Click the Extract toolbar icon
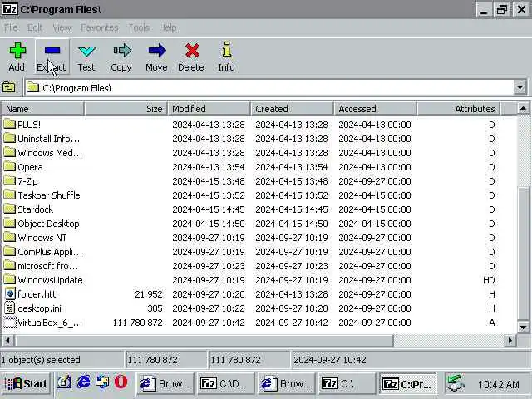Image resolution: width=532 pixels, height=399 pixels. pos(52,51)
